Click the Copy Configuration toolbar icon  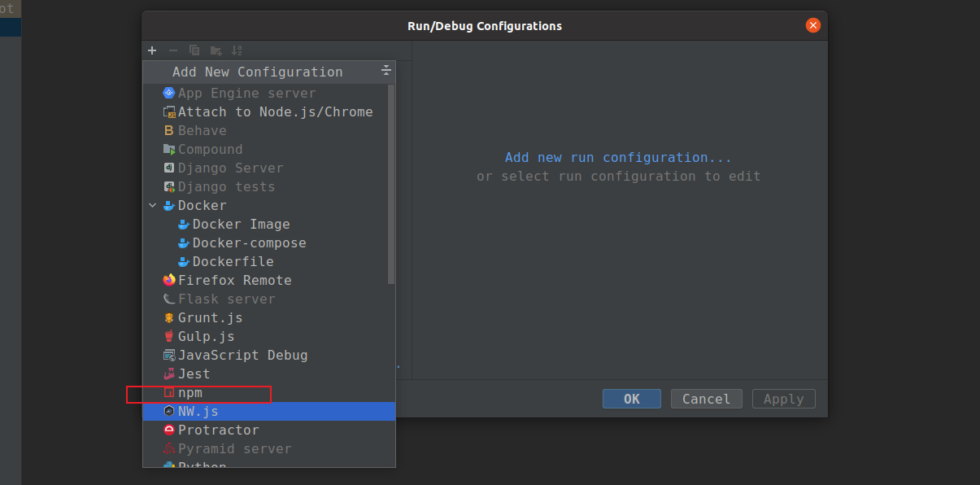pos(194,50)
